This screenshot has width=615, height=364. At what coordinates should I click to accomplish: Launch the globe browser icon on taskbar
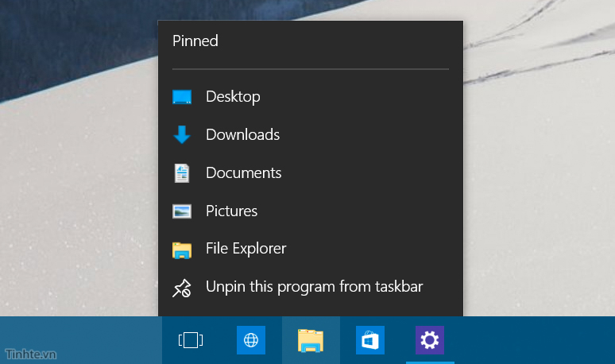(251, 340)
